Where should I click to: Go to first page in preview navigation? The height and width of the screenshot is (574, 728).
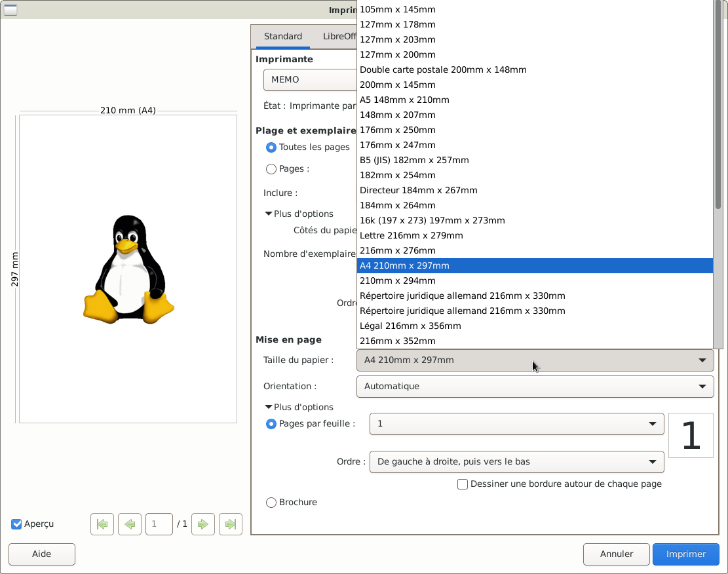(102, 524)
